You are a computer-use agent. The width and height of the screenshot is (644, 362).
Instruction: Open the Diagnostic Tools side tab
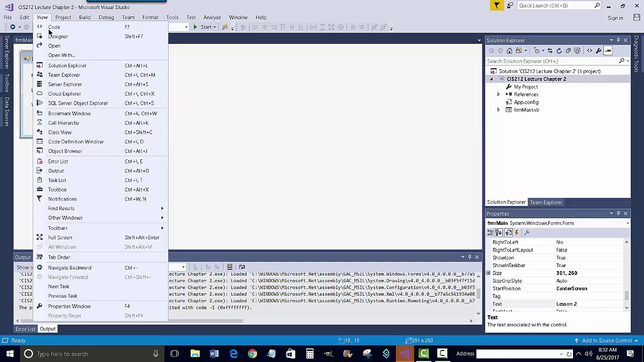[x=636, y=54]
